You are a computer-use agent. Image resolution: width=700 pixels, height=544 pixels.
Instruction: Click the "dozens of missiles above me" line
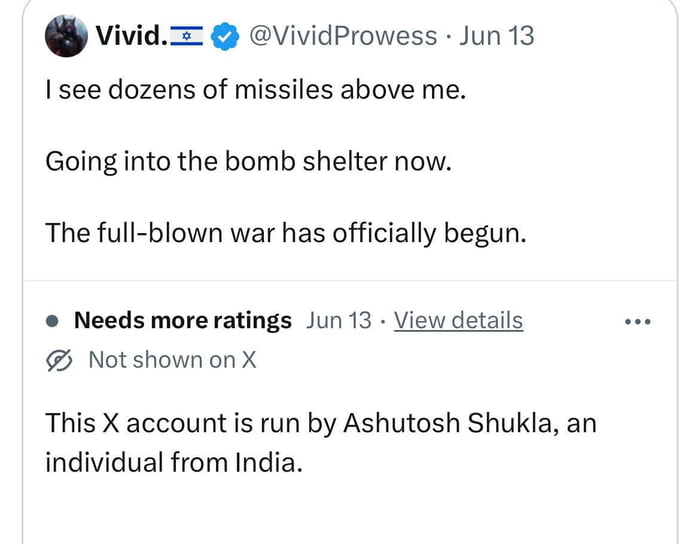pos(256,91)
